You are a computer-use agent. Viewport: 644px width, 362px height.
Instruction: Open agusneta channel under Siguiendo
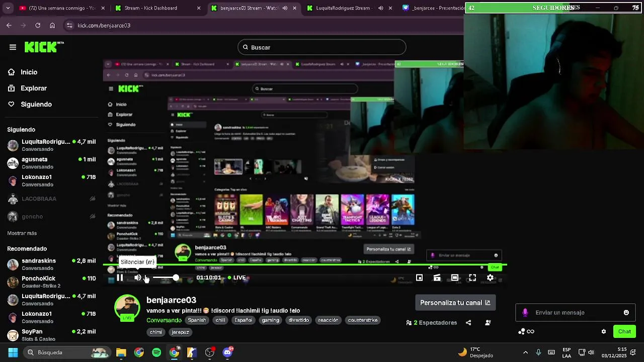[51, 163]
